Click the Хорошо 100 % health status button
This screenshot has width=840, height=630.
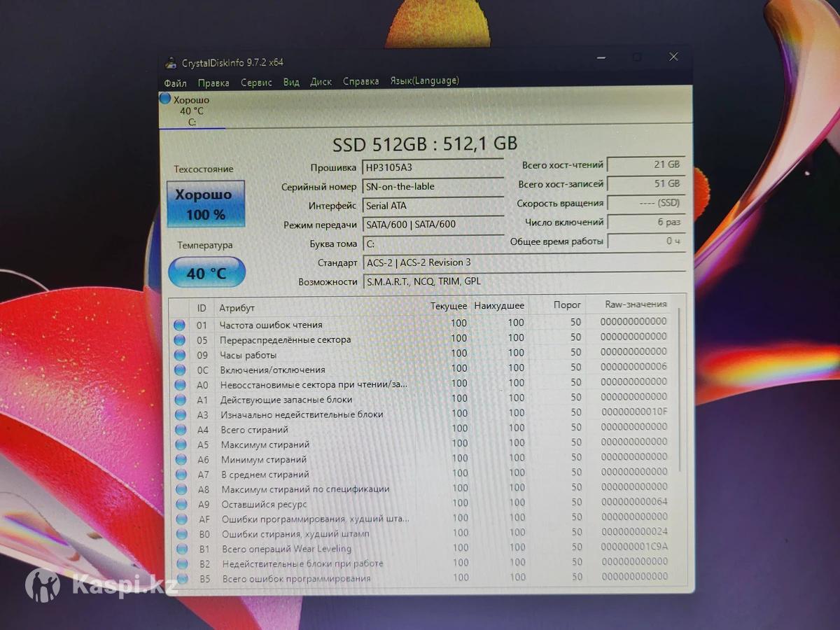(206, 204)
